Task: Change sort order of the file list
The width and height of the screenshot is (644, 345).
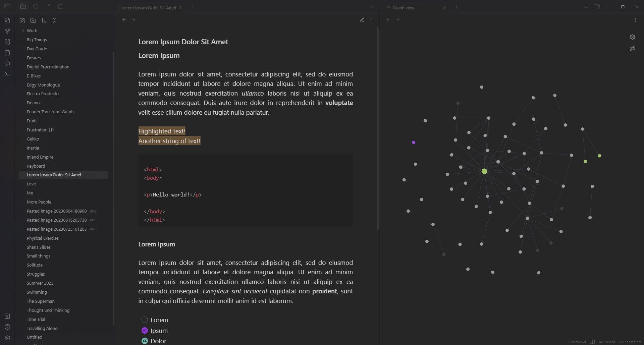Action: tap(44, 20)
